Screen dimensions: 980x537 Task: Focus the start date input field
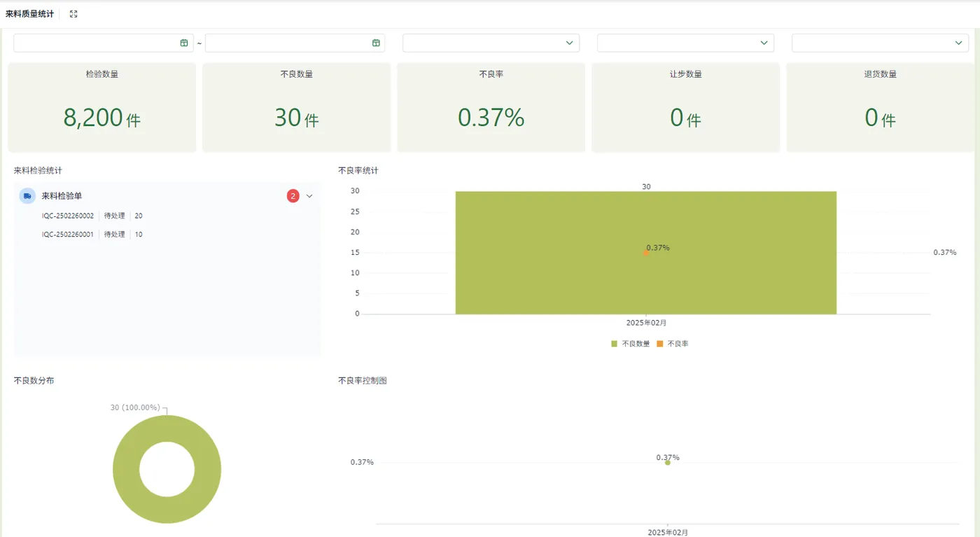point(104,43)
